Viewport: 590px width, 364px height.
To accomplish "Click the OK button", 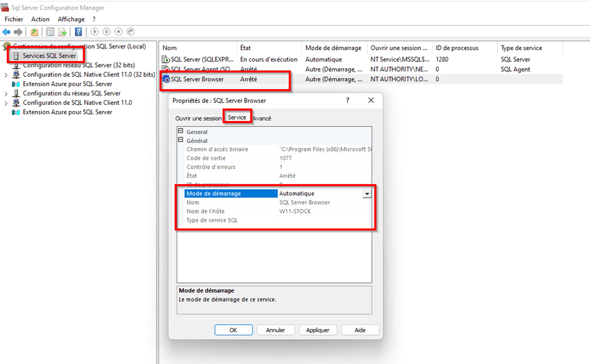I will (x=234, y=330).
